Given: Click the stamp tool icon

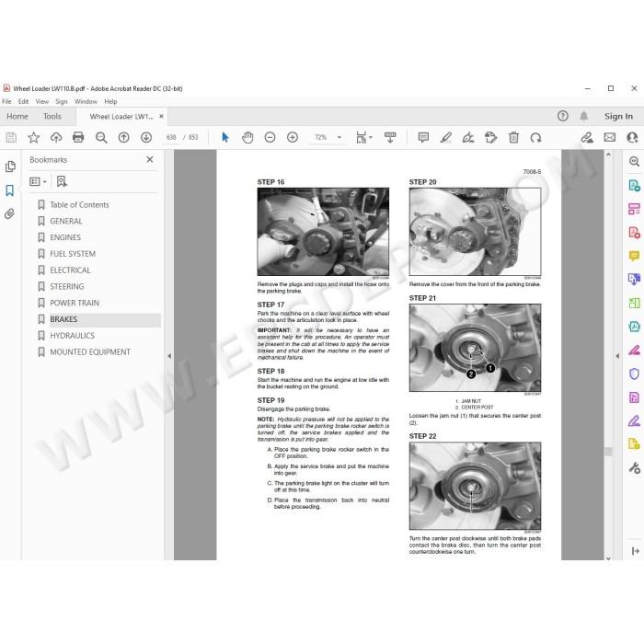Looking at the screenshot, I should click(x=490, y=137).
